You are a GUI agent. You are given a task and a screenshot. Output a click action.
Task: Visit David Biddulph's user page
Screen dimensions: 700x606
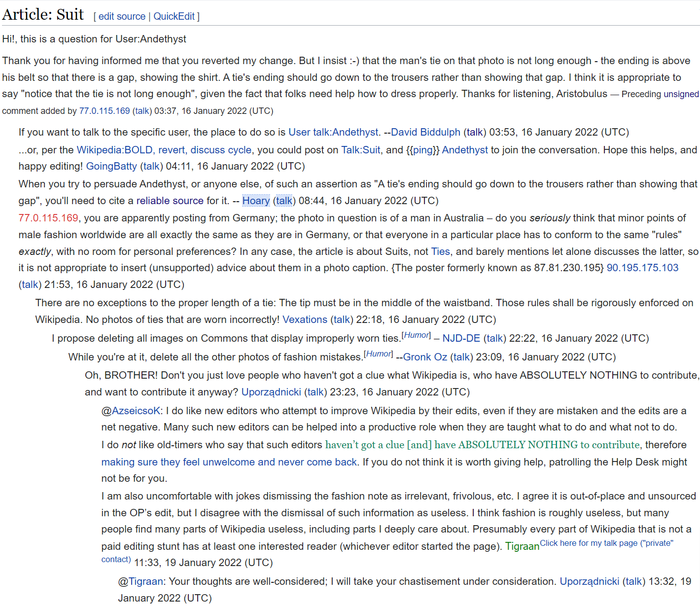click(426, 132)
